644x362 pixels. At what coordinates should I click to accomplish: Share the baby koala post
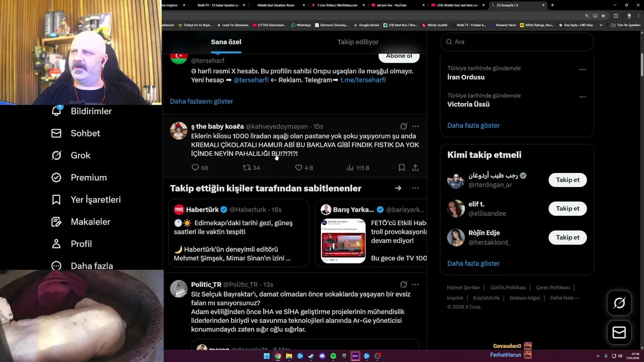pyautogui.click(x=415, y=167)
